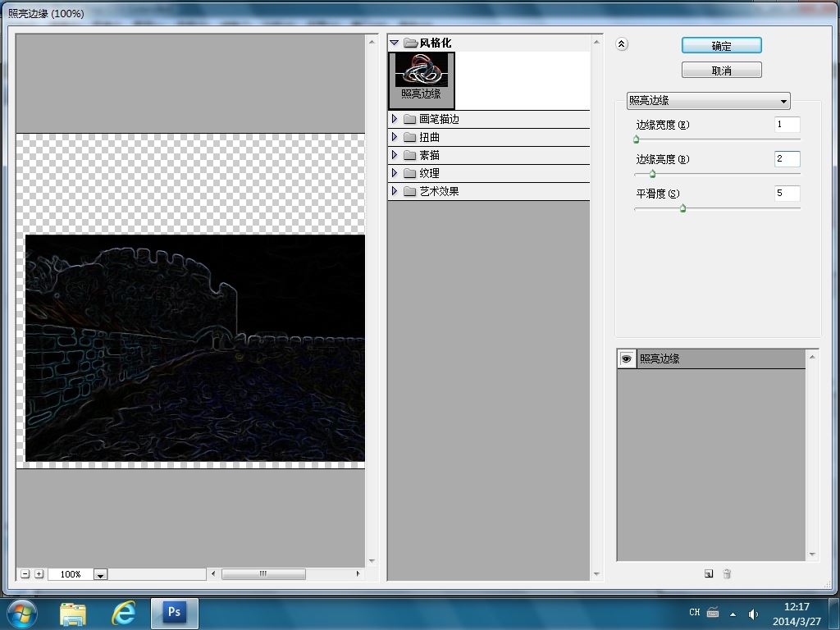Click the effect layers scroll down arrow
Image resolution: width=840 pixels, height=630 pixels.
pyautogui.click(x=812, y=555)
